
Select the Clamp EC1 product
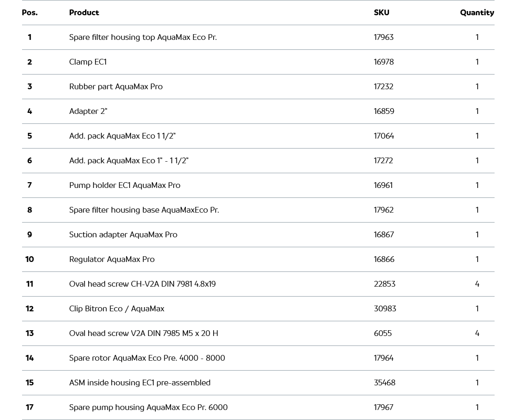[88, 62]
